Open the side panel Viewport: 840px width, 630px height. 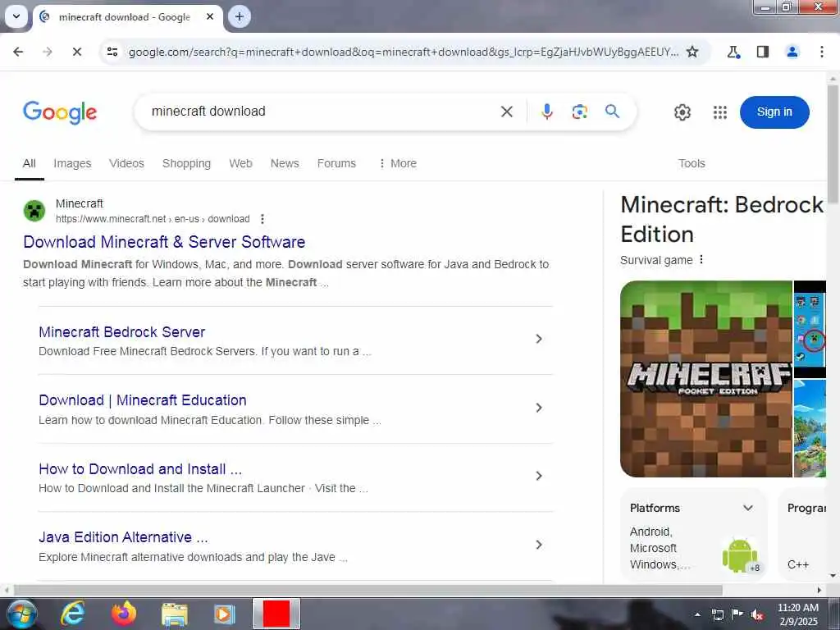point(763,52)
